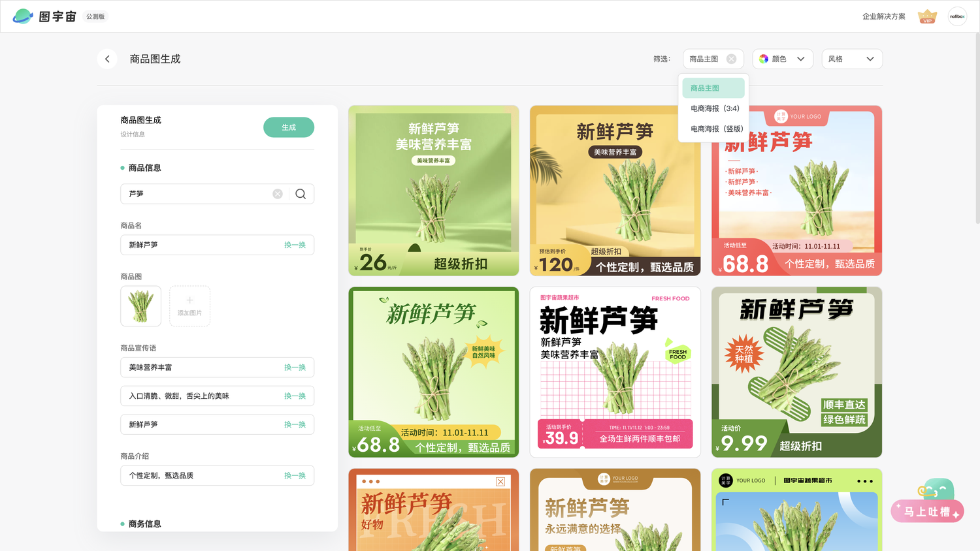
Task: Click the search magnifier icon
Action: pyautogui.click(x=301, y=194)
